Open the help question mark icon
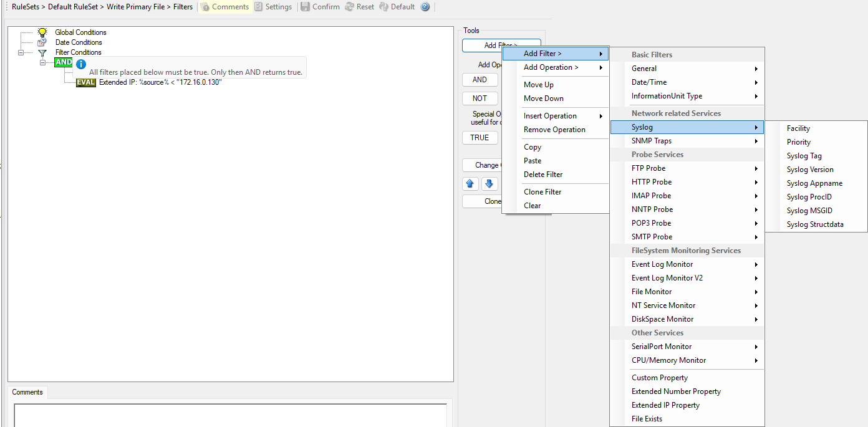The width and height of the screenshot is (868, 427). click(x=425, y=7)
